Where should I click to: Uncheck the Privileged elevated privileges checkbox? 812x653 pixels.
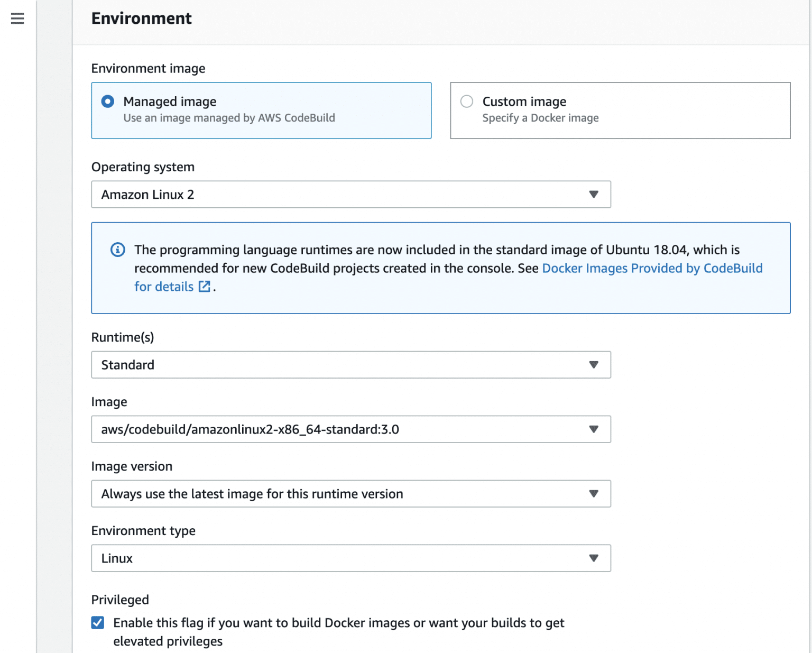click(x=97, y=622)
